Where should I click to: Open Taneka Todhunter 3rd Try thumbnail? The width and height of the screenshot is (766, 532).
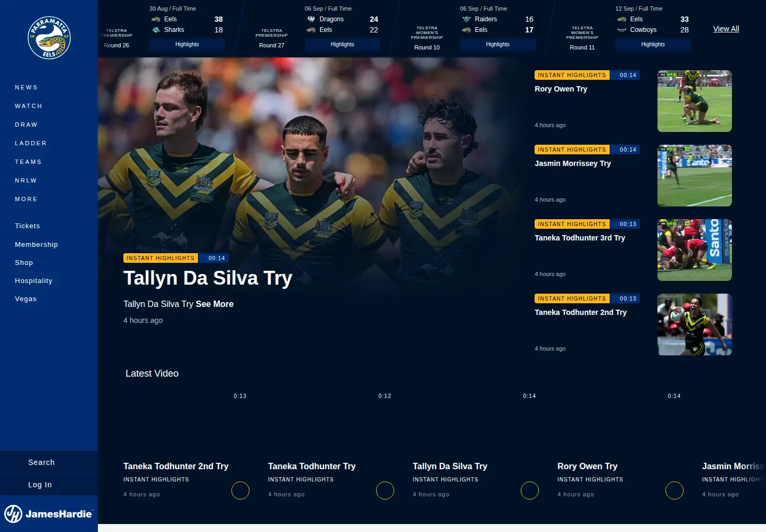(x=695, y=250)
